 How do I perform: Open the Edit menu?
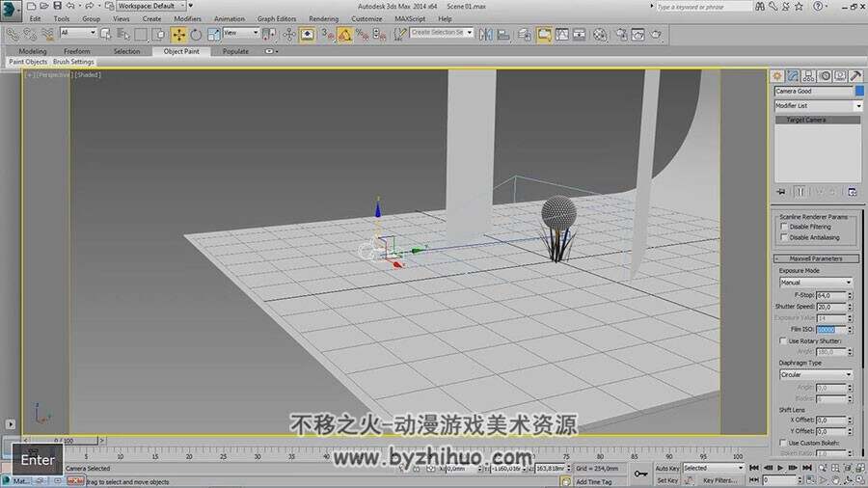coord(35,19)
